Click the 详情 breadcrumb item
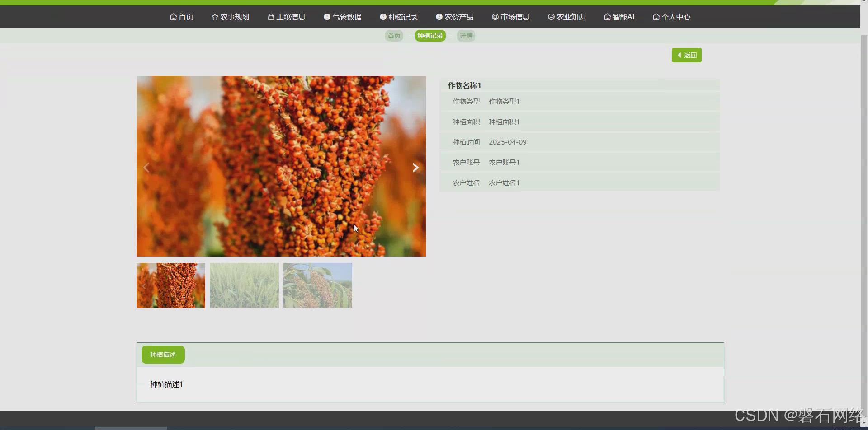Viewport: 868px width, 430px height. (x=466, y=36)
